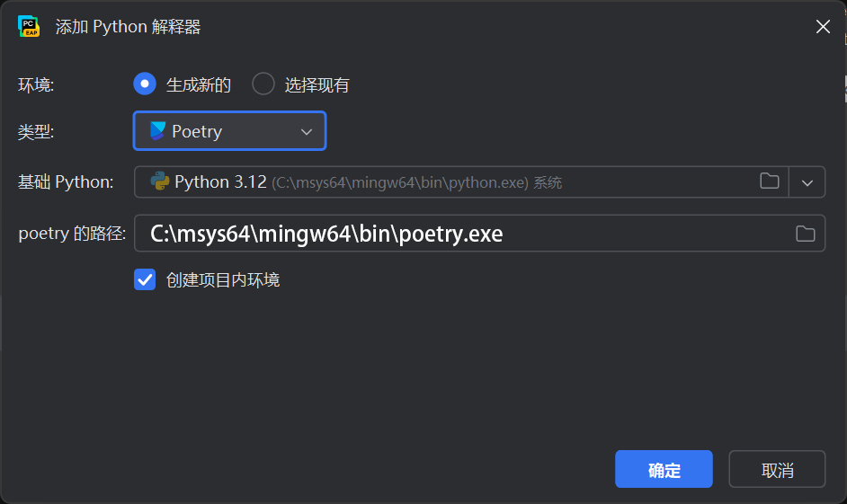847x504 pixels.
Task: Click the 基础 Python: label
Action: (66, 182)
